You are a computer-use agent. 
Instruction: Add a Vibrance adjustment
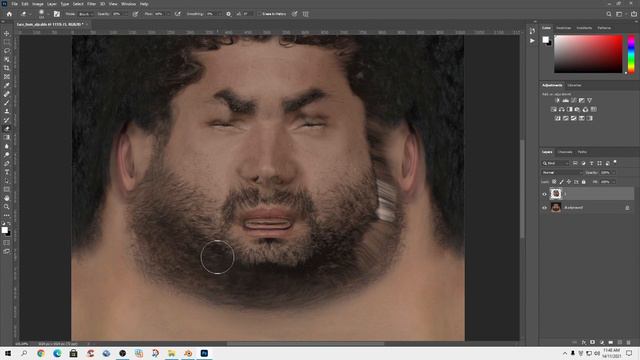589,100
